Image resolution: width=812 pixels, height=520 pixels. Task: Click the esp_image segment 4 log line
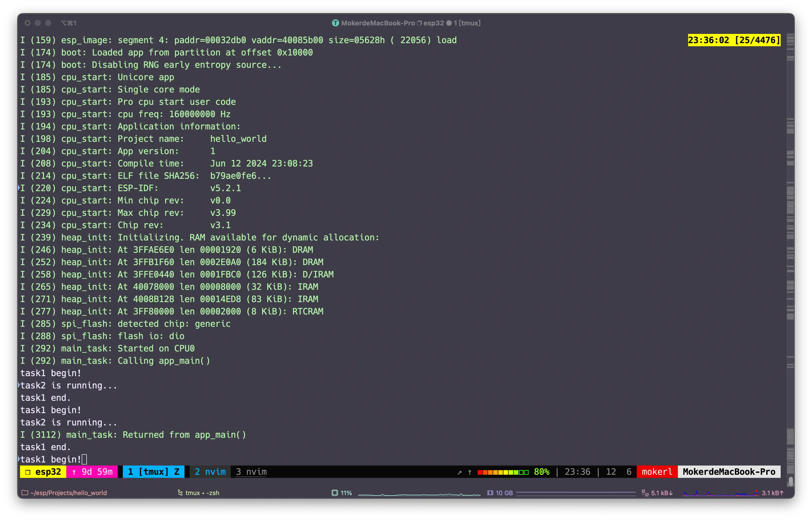(238, 40)
